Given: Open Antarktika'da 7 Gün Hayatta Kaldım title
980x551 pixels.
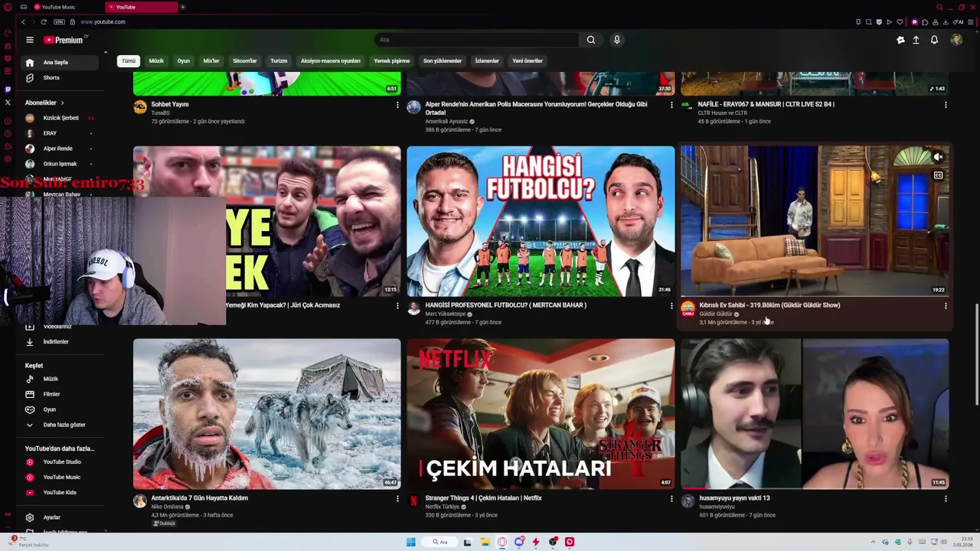Looking at the screenshot, I should click(x=200, y=498).
